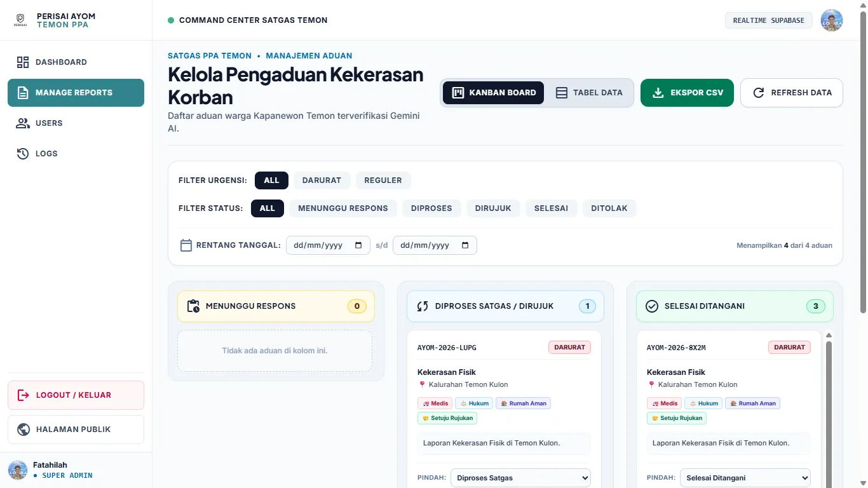This screenshot has width=868, height=488.
Task: Click the refresh arrow icon
Action: pyautogui.click(x=759, y=93)
